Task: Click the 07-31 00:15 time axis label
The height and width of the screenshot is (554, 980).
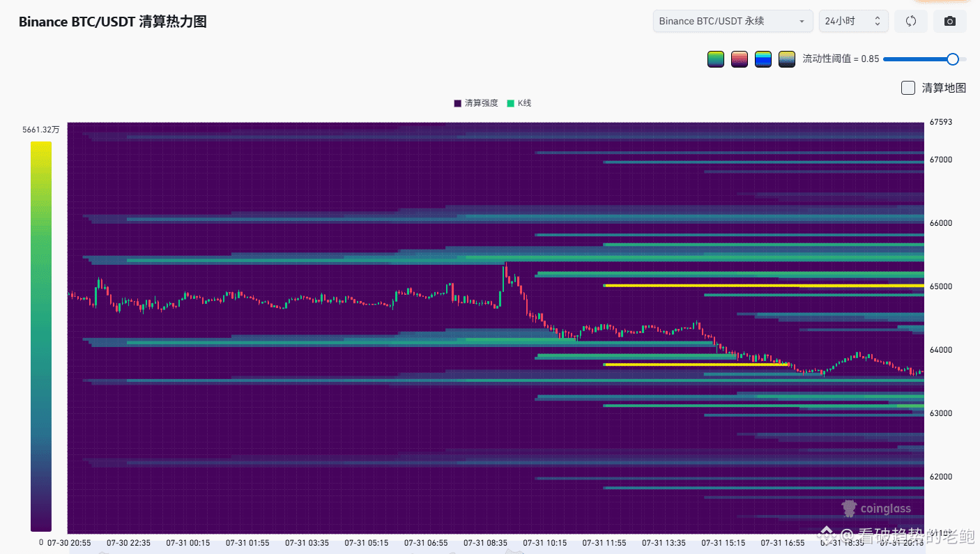Action: coord(188,542)
